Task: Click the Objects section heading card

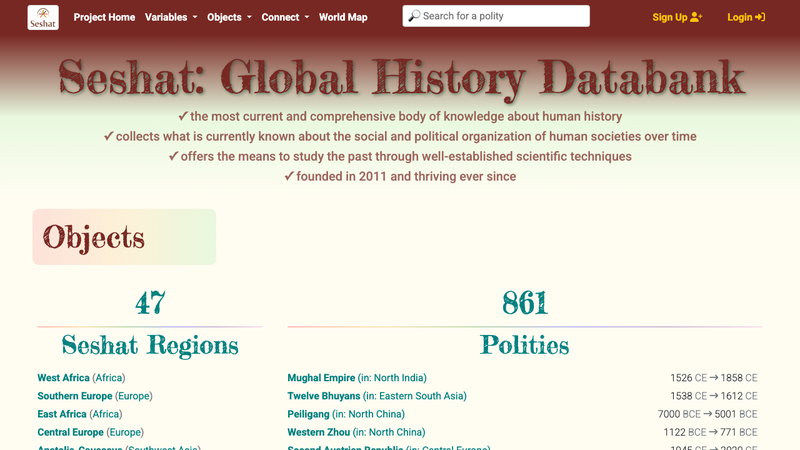Action: (124, 237)
